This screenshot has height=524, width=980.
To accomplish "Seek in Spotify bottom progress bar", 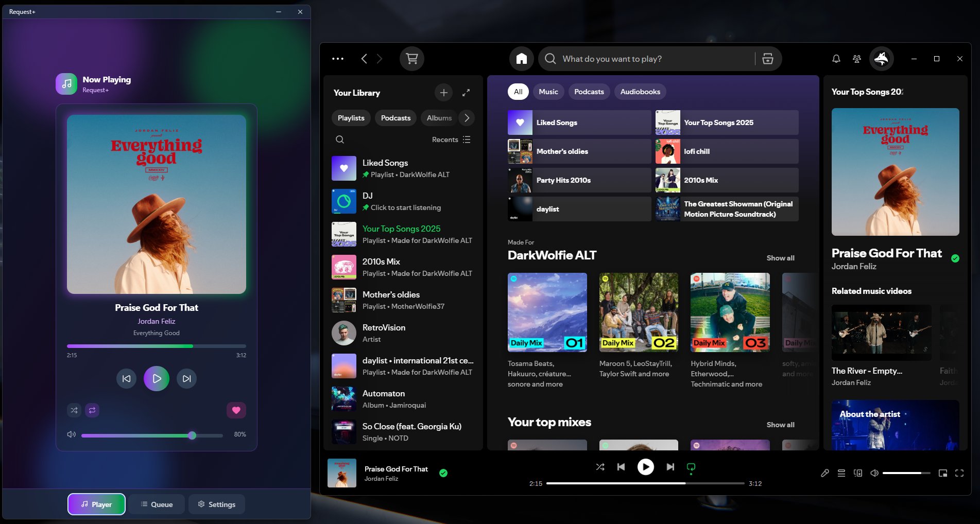I will (645, 483).
